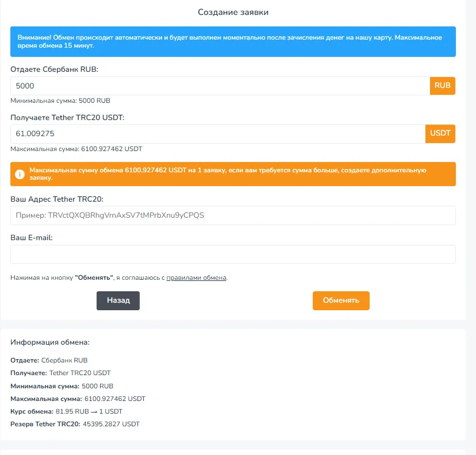Click the Курс обмена 81.95 RUB row

66,411
